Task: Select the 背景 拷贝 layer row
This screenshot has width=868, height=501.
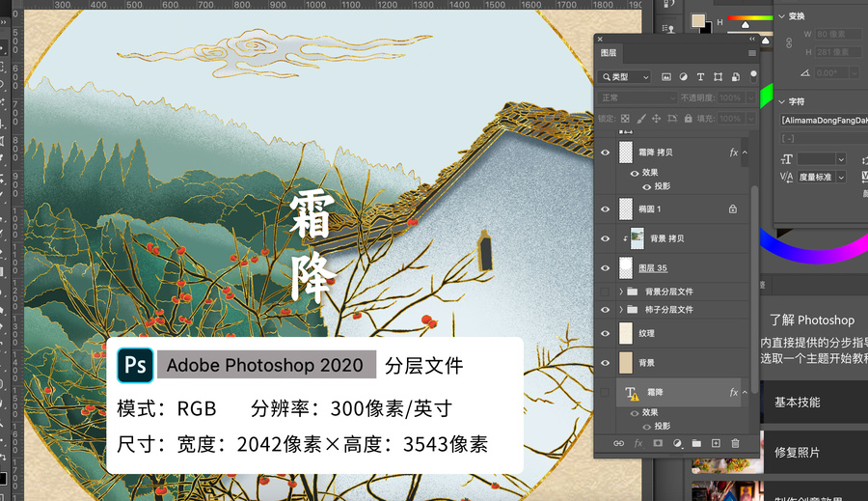Action: click(x=672, y=238)
